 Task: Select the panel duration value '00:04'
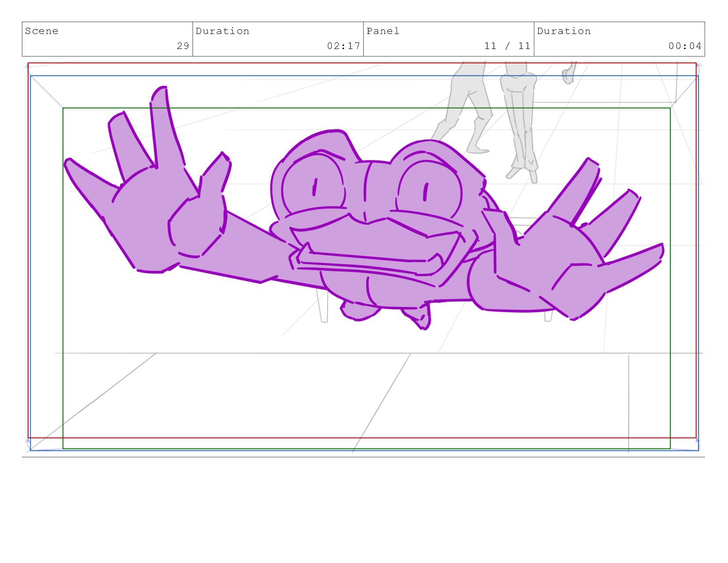coord(685,46)
